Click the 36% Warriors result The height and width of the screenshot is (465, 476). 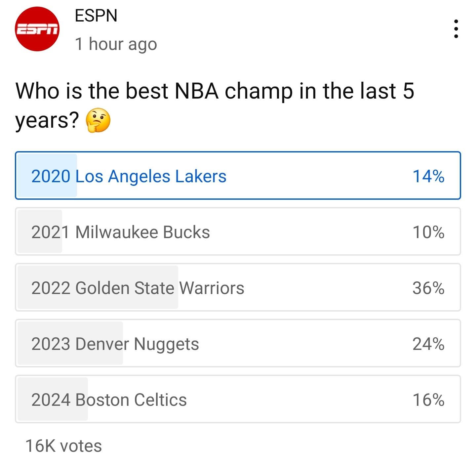point(428,288)
